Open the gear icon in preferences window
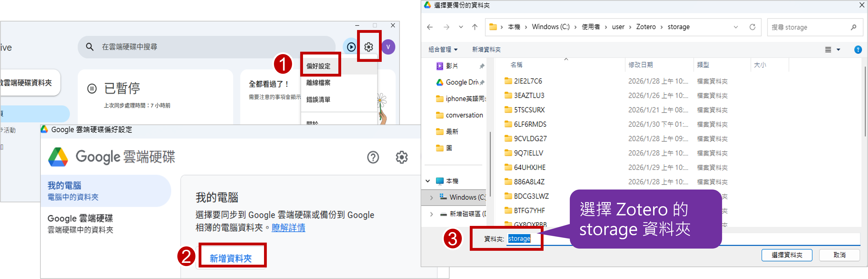 401,157
